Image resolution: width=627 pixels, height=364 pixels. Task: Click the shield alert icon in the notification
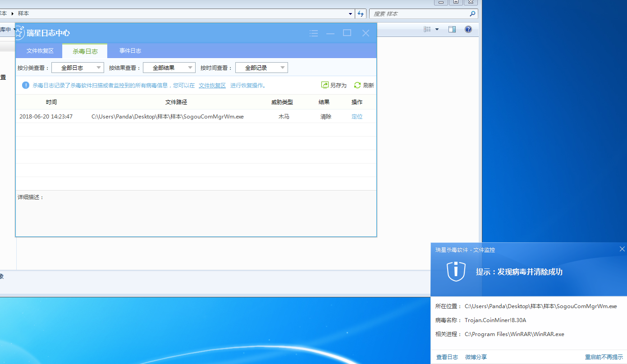click(x=456, y=271)
